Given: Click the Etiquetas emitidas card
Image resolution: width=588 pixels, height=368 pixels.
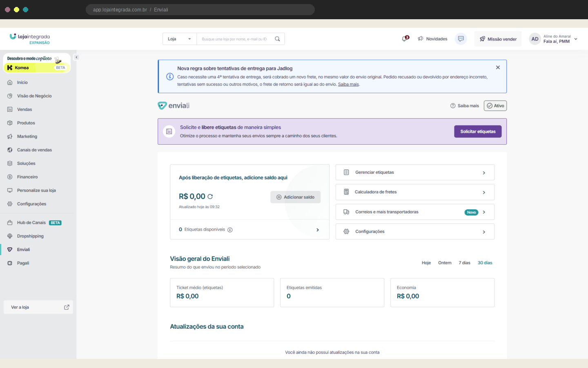Looking at the screenshot, I should (332, 293).
